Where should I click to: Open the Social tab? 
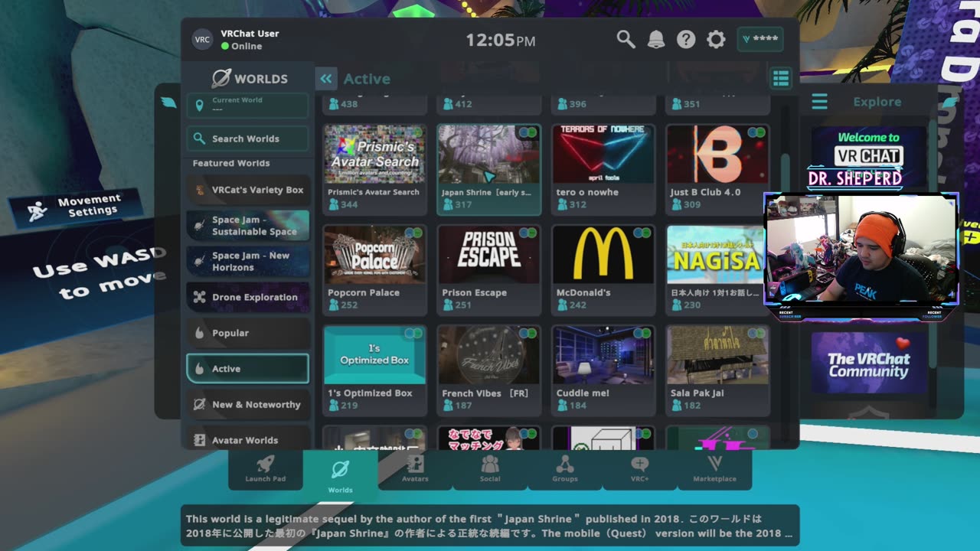(x=490, y=469)
